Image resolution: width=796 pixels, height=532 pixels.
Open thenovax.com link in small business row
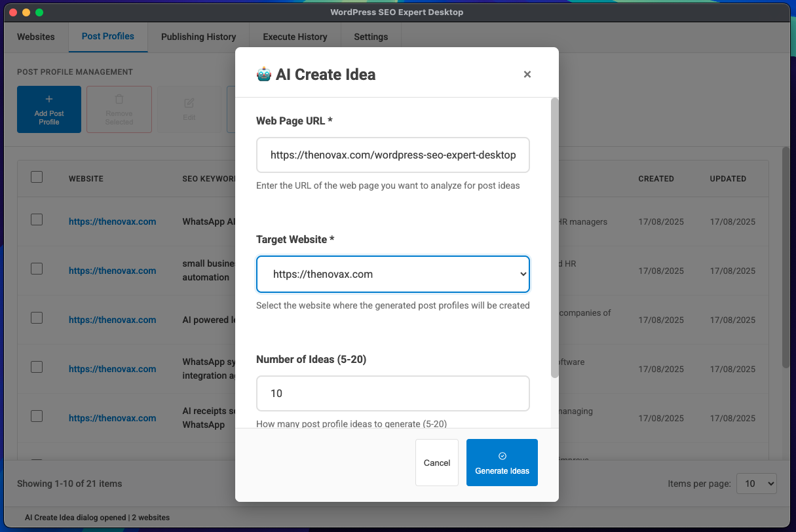[112, 271]
